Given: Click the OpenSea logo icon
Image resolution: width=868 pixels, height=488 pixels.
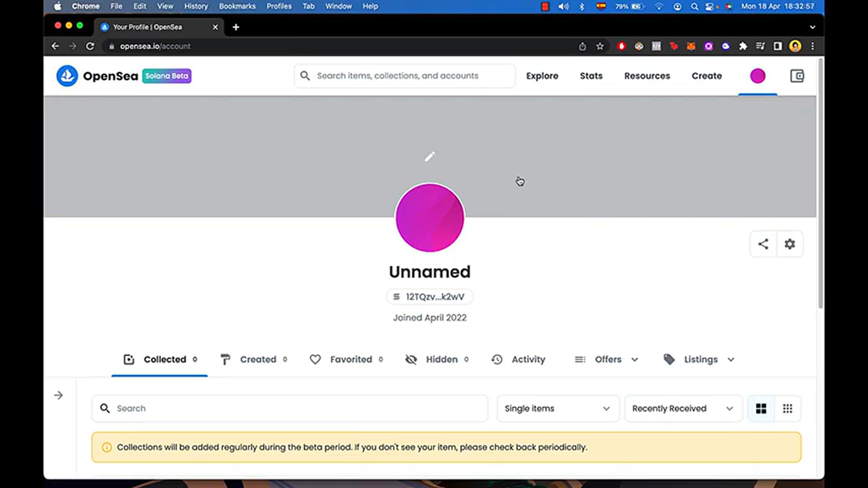Looking at the screenshot, I should tap(67, 76).
